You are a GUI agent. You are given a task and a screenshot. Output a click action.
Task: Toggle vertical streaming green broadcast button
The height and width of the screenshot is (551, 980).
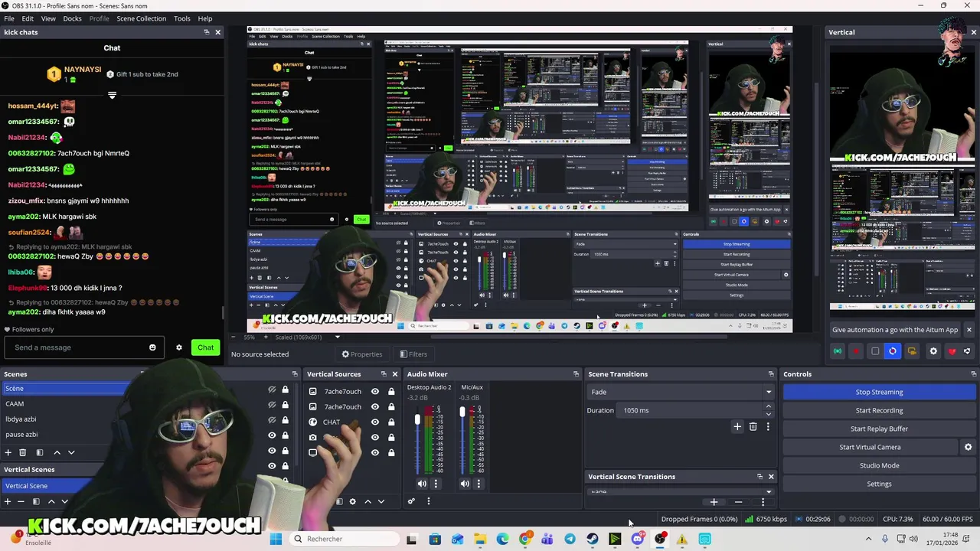pyautogui.click(x=838, y=351)
